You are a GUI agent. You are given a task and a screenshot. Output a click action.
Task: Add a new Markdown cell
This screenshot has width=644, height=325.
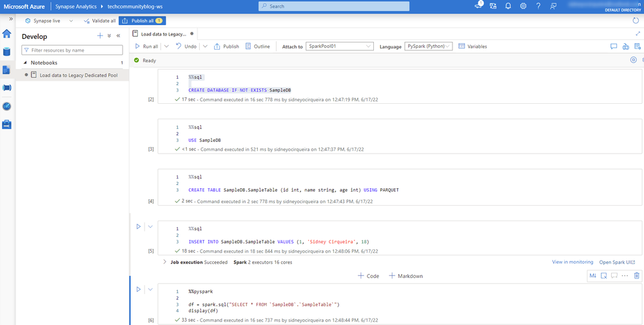(x=405, y=276)
